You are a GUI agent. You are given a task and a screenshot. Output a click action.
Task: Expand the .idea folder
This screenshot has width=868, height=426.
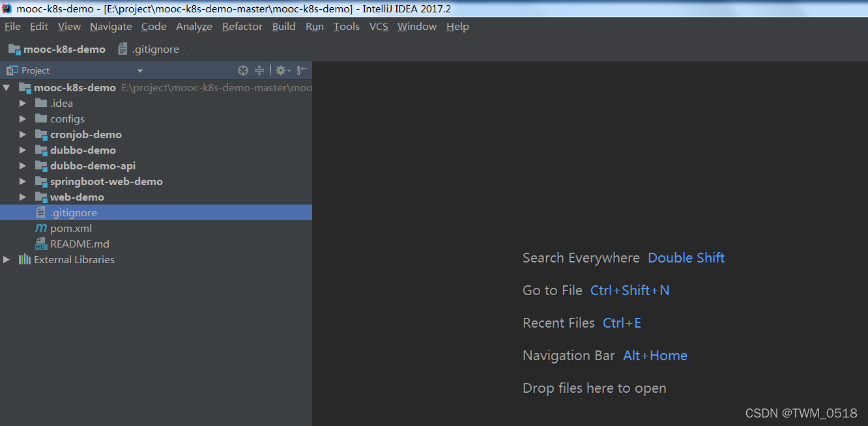coord(23,103)
